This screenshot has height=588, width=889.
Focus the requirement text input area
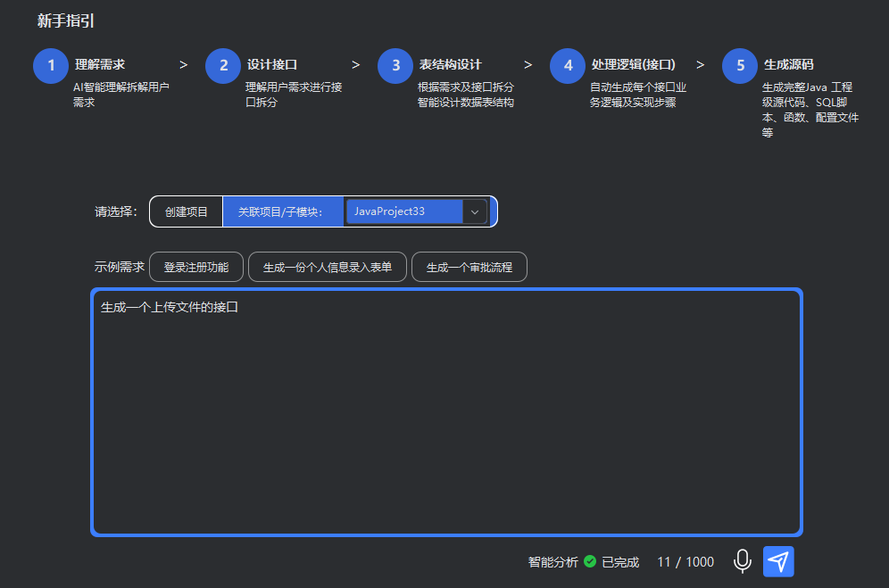(447, 412)
